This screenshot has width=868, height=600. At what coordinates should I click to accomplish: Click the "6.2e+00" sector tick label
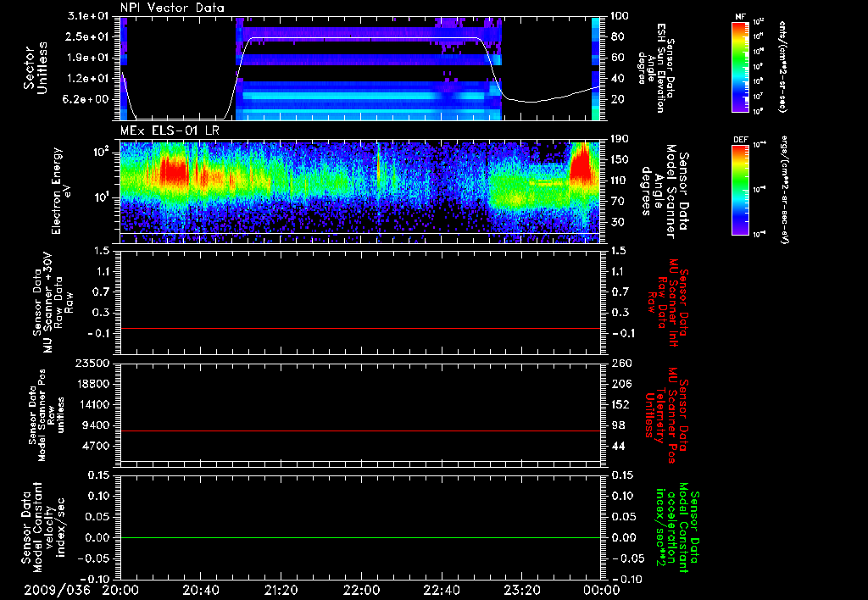coord(87,99)
